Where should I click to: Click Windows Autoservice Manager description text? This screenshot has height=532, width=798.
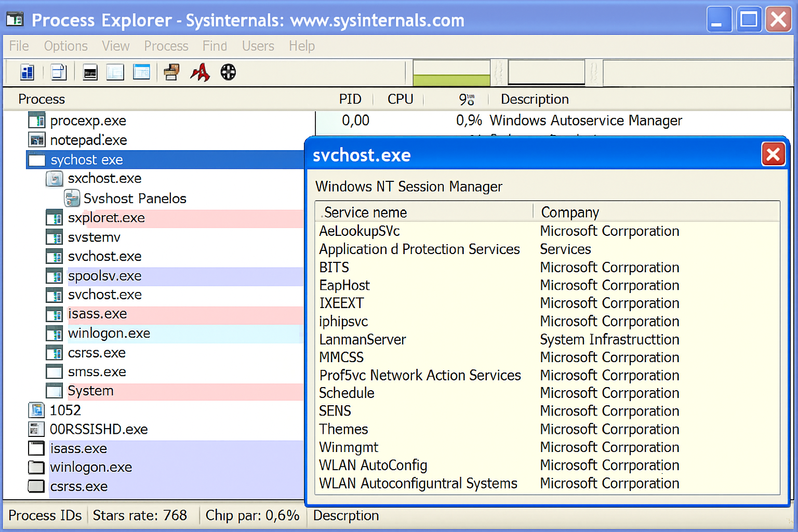click(x=586, y=121)
